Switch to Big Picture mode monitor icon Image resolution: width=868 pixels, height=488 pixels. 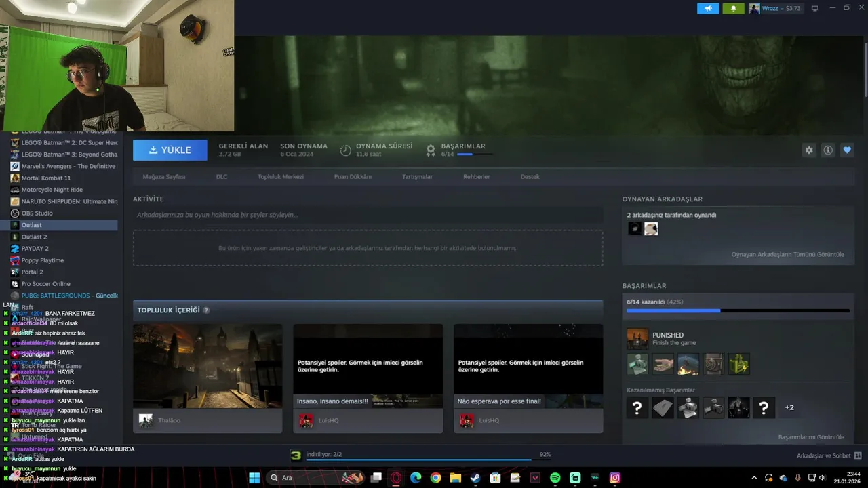tap(815, 9)
